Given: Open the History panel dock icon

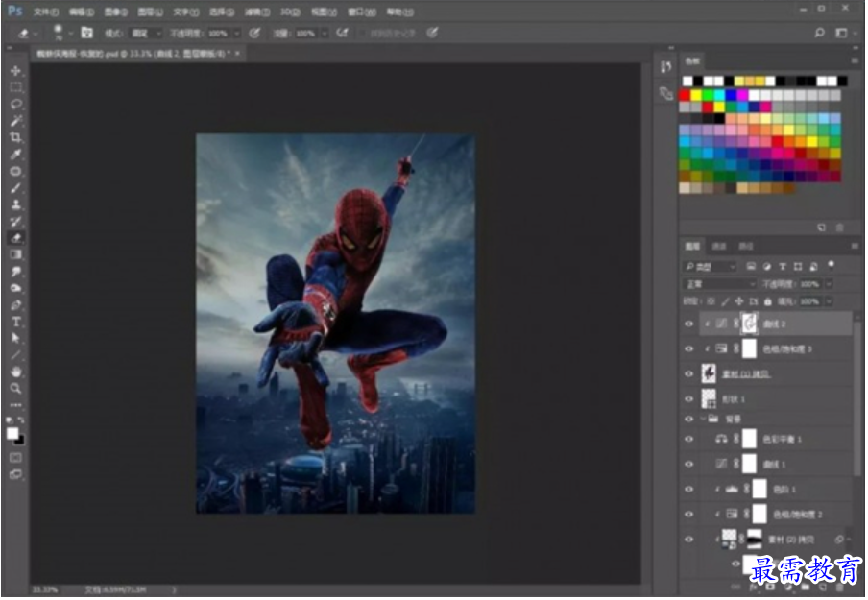Looking at the screenshot, I should click(x=666, y=67).
